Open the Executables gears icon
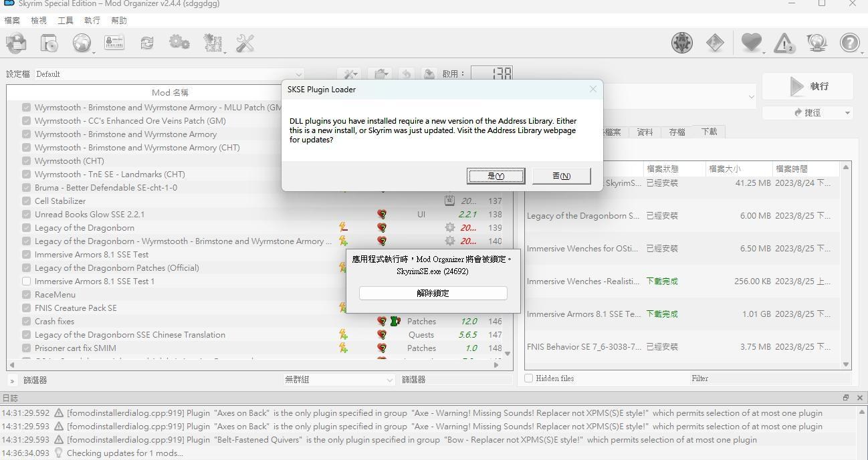The width and height of the screenshot is (868, 460). pos(179,43)
